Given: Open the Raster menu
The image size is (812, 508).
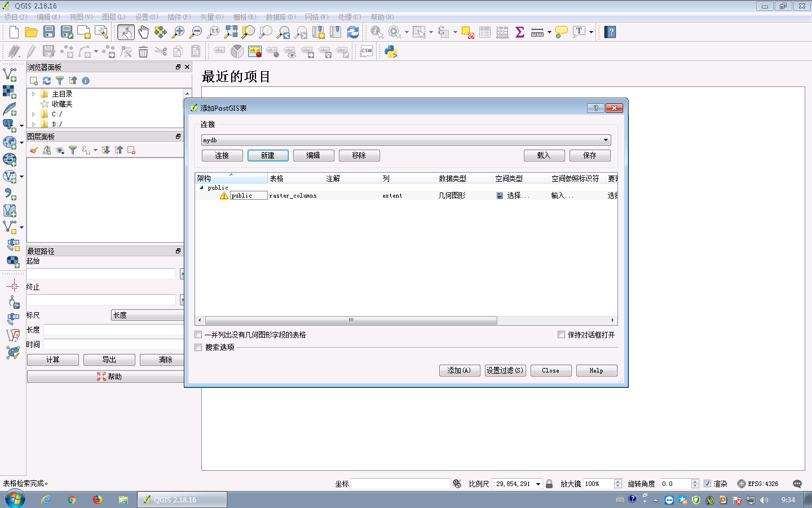Looking at the screenshot, I should point(245,17).
